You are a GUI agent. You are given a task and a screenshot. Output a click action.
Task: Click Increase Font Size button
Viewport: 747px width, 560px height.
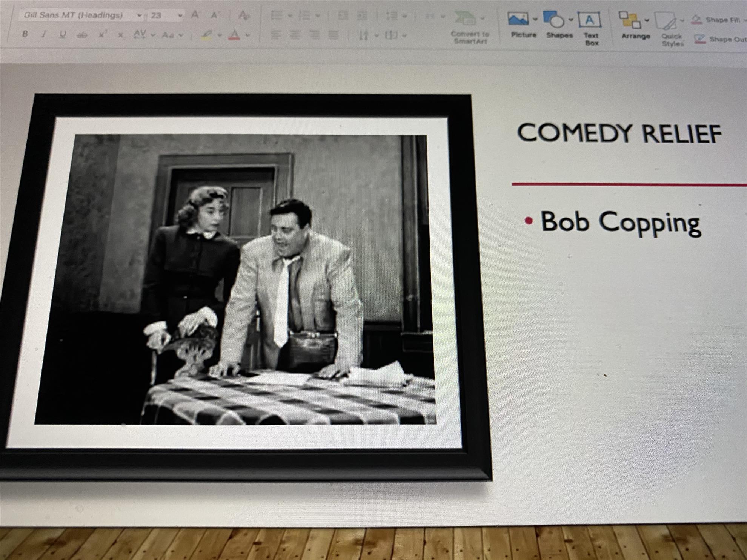pos(195,15)
